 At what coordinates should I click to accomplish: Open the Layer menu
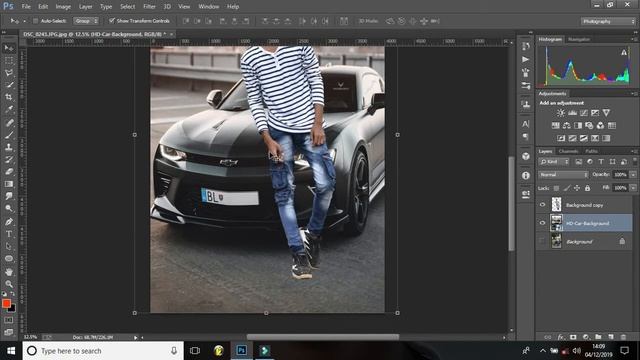click(85, 7)
